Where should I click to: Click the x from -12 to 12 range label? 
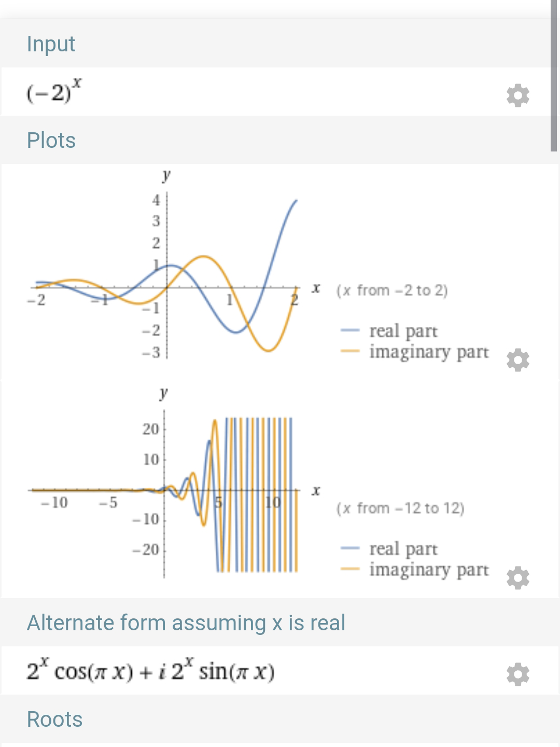click(399, 508)
